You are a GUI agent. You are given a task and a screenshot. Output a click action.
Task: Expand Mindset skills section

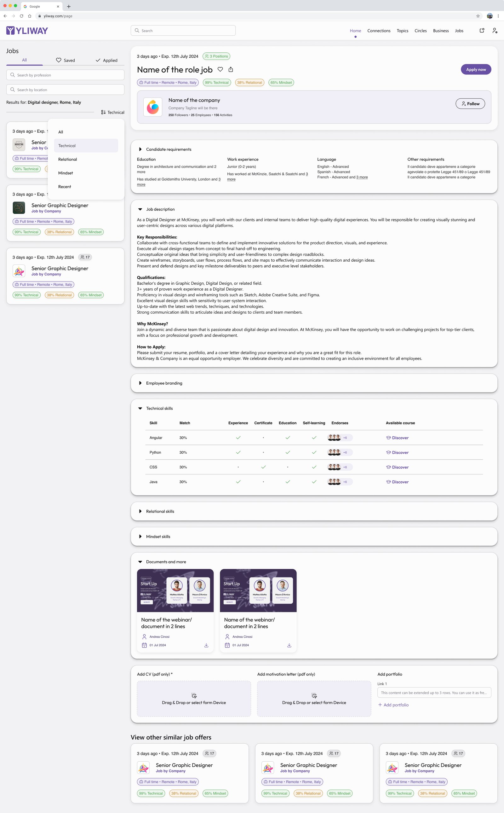pos(140,537)
